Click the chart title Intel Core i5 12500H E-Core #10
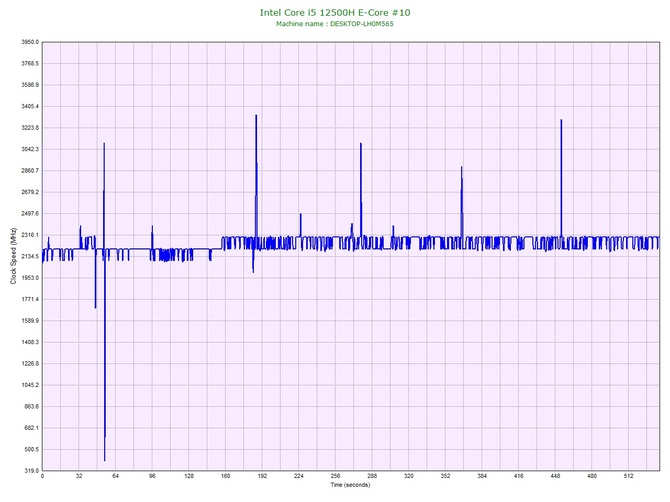This screenshot has width=670, height=502. [335, 12]
